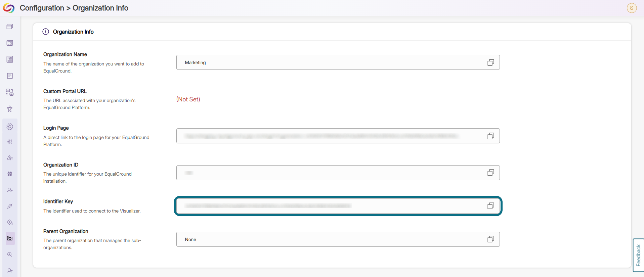This screenshot has width=644, height=277.
Task: Open the bottom-most user gear sidebar icon
Action: (x=10, y=271)
